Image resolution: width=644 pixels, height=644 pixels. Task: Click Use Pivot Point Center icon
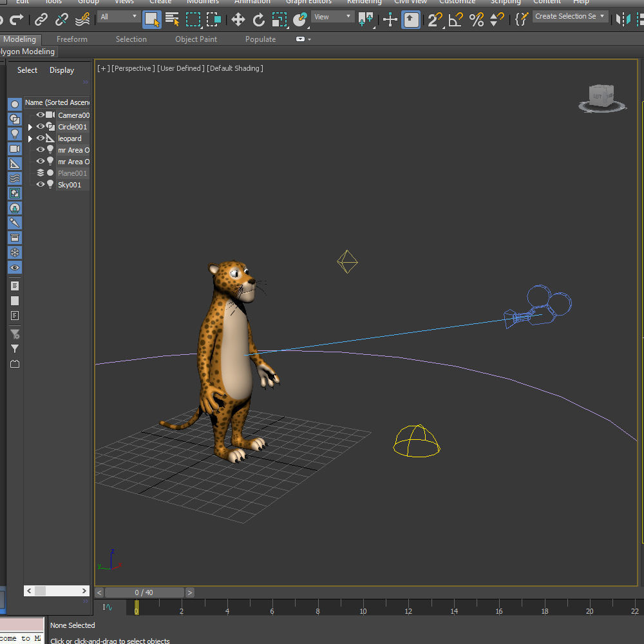click(365, 19)
